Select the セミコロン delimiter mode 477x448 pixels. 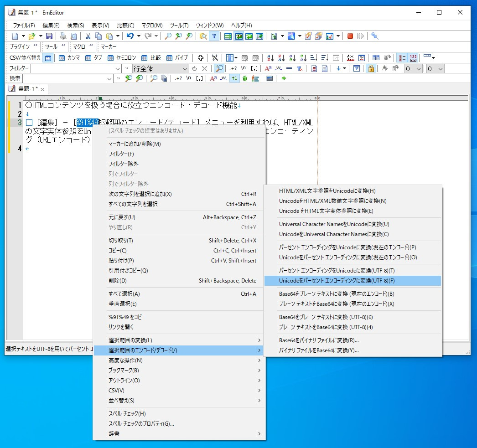click(x=120, y=57)
